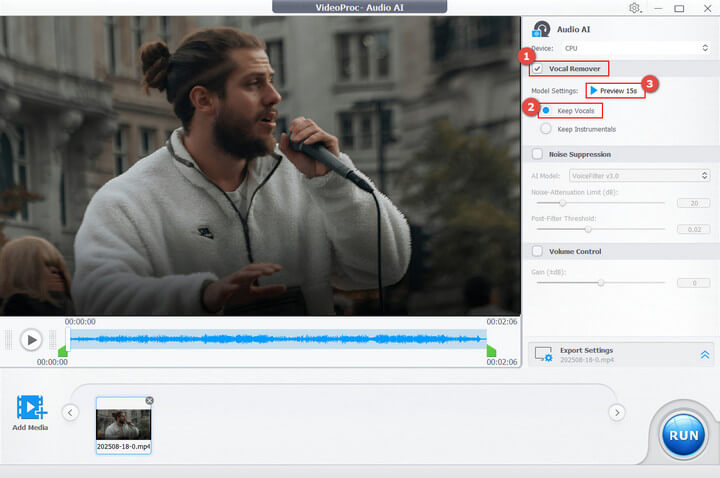Remove the 202508-18-0.mp4 clip

[150, 400]
